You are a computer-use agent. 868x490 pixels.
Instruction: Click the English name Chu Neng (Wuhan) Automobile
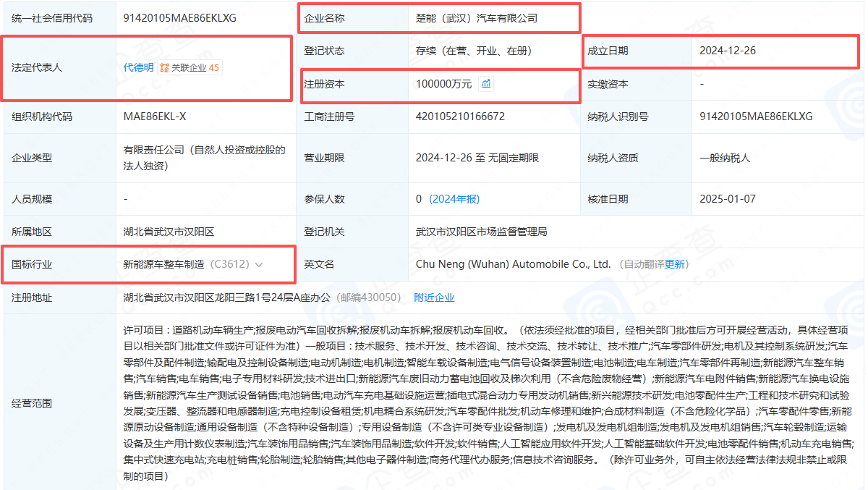tap(513, 265)
